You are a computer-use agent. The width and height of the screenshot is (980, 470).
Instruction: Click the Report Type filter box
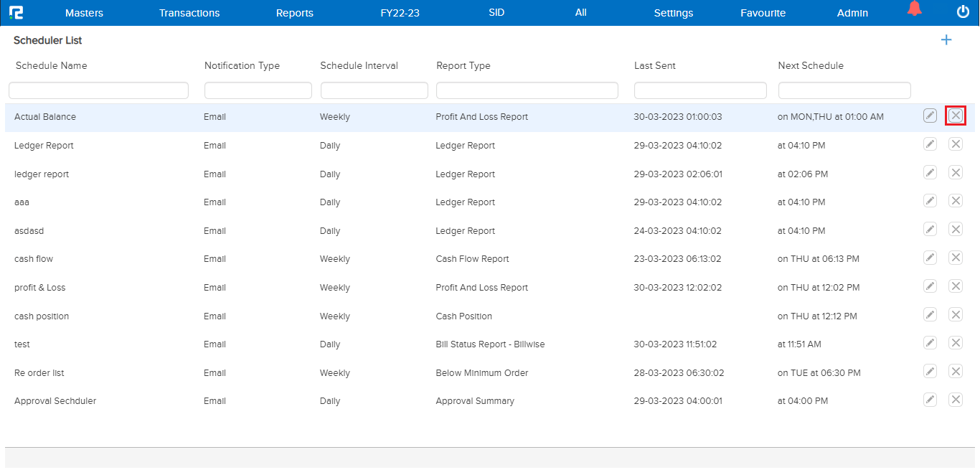[x=527, y=90]
